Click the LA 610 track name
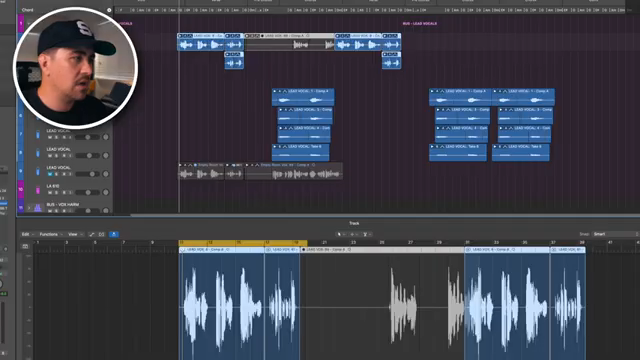Screen dimensions: 640x360 (53, 186)
